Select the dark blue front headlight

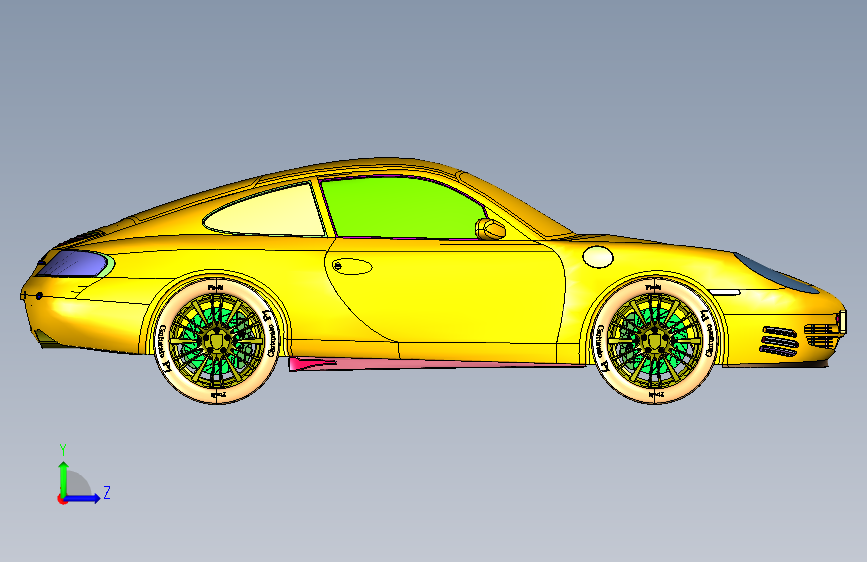pos(777,273)
